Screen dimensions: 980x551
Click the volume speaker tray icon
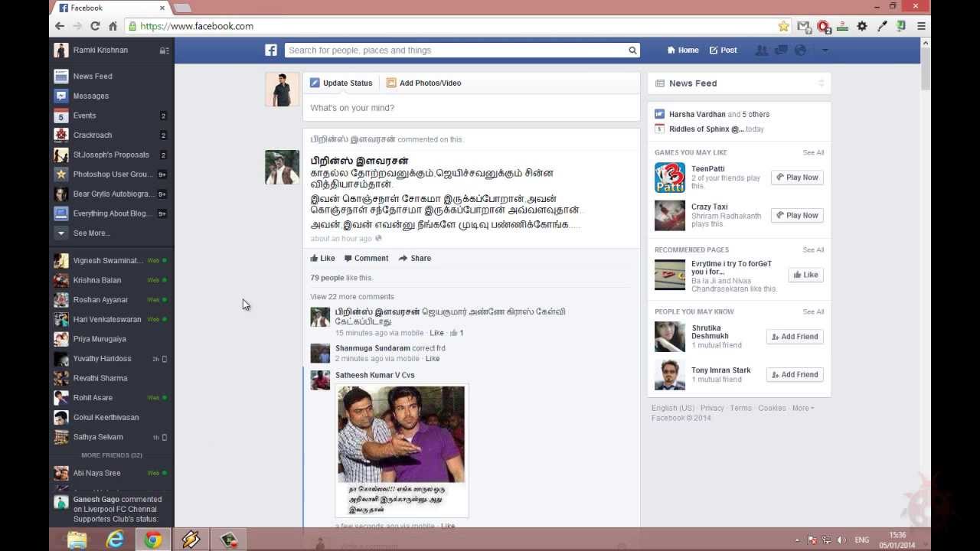click(x=841, y=540)
